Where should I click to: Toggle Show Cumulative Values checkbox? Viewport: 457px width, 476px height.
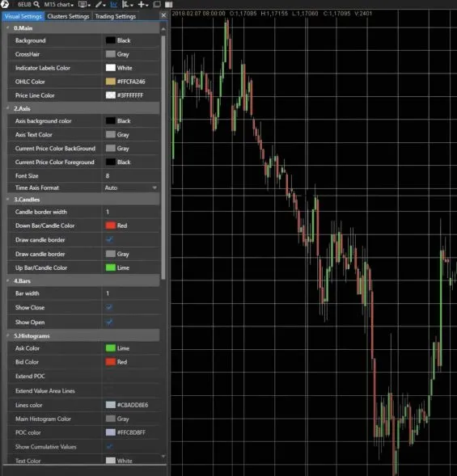tap(110, 446)
